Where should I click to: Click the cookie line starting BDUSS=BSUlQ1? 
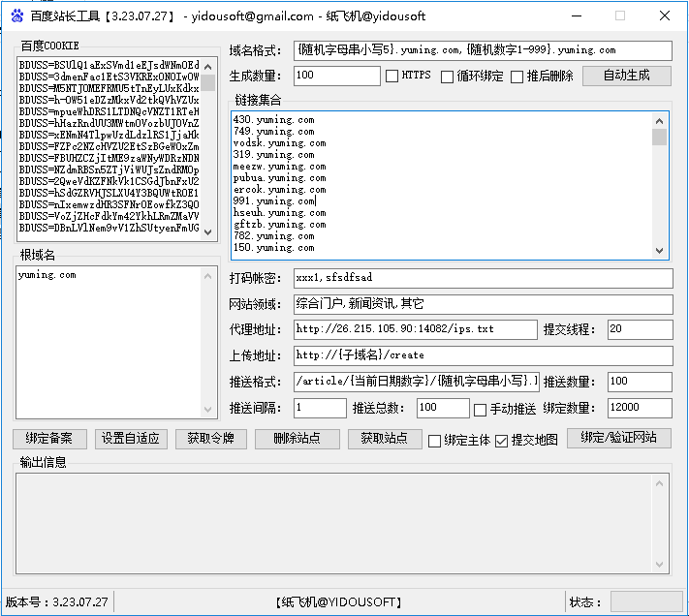click(x=109, y=65)
